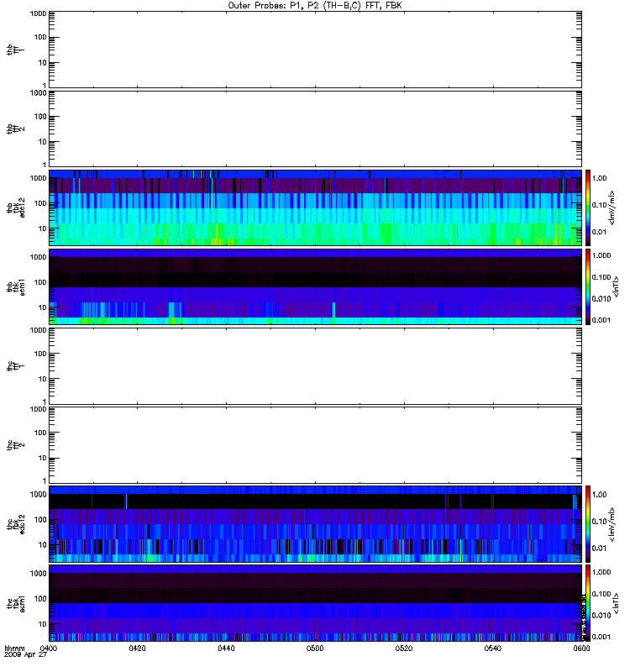Click the 0.001 tick on thb scm1 color bar
The width and height of the screenshot is (630, 672).
click(601, 320)
